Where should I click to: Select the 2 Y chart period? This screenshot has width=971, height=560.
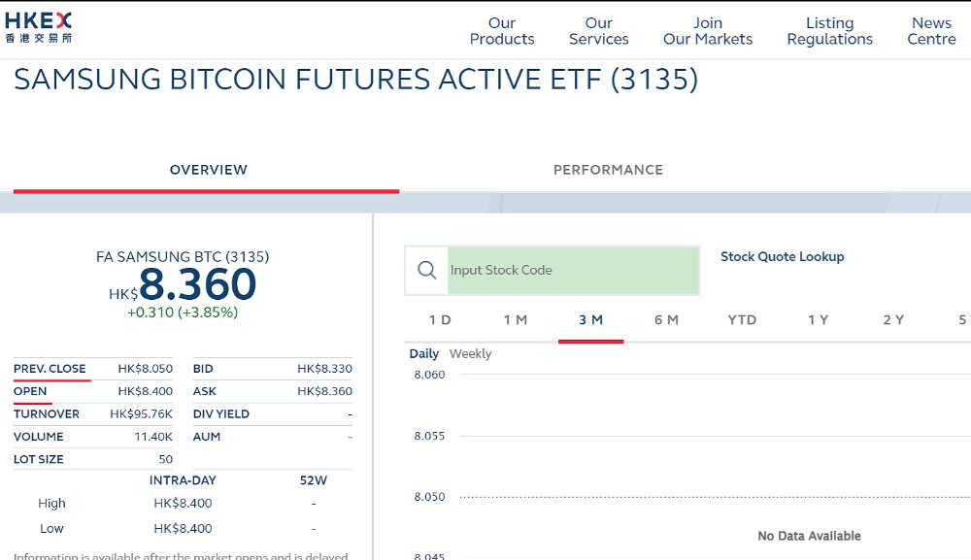(892, 319)
